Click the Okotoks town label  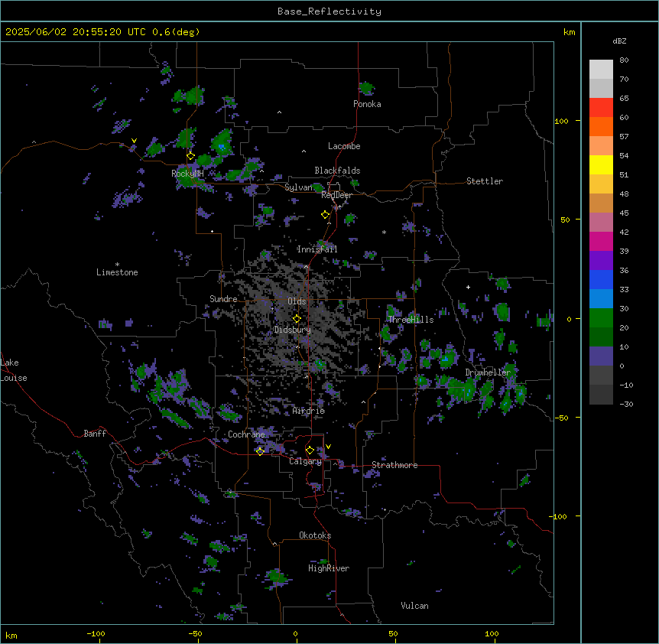315,535
